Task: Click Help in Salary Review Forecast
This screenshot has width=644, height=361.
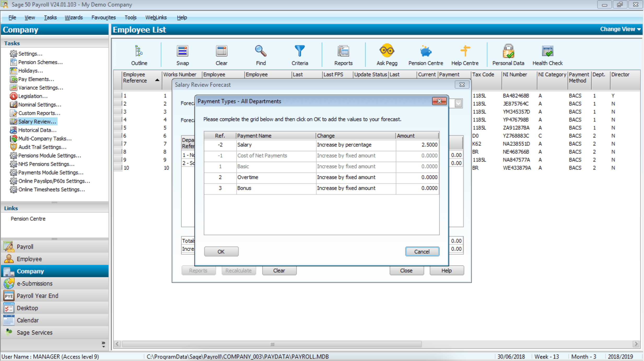Action: coord(447,270)
